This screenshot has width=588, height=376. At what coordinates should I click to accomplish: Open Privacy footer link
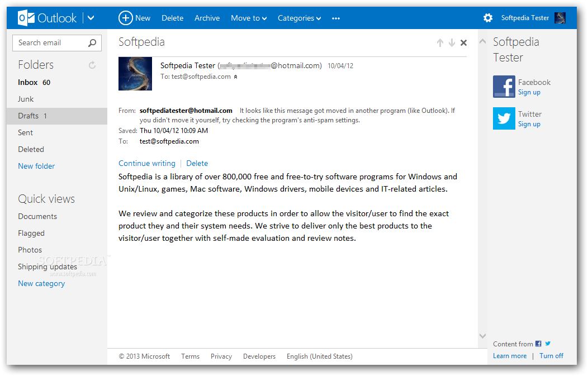(x=221, y=356)
